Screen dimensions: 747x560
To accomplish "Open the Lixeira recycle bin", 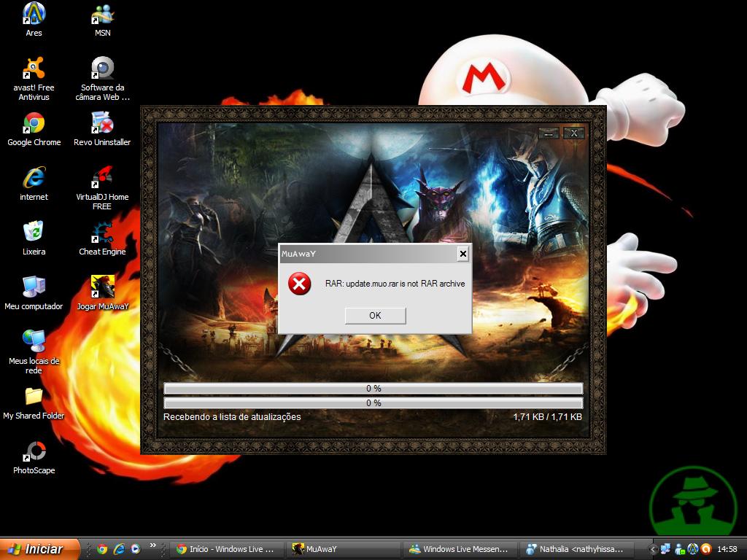I will 34,233.
